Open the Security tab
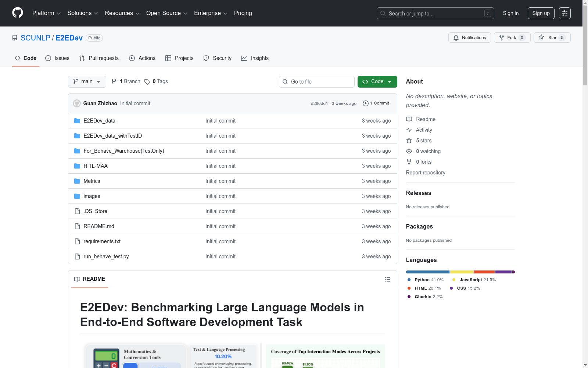 coord(218,58)
